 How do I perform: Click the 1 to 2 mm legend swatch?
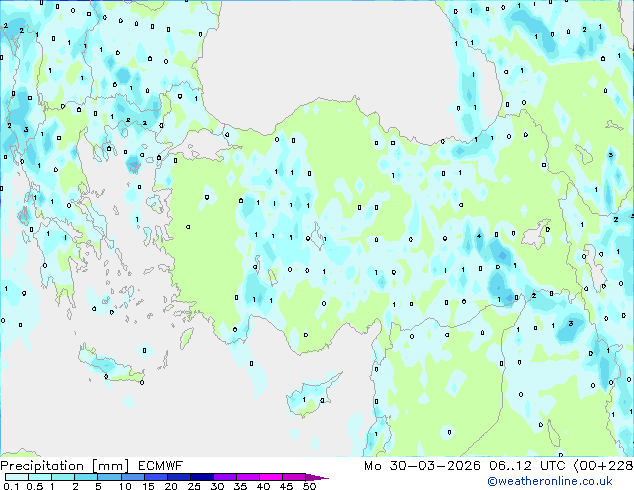click(63, 477)
